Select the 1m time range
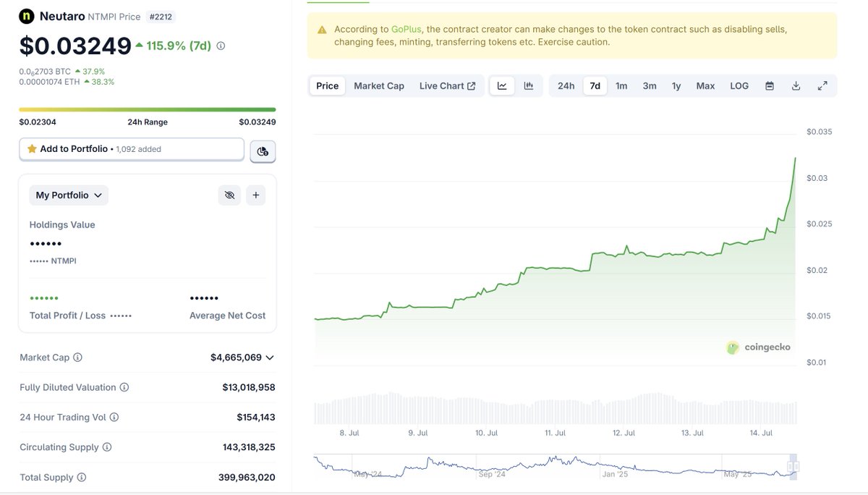The height and width of the screenshot is (495, 868). pyautogui.click(x=621, y=85)
